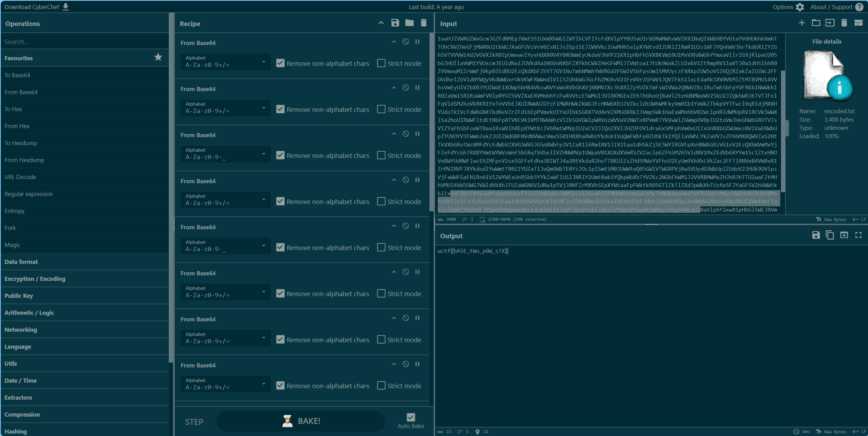Viewport: 868px width, 436px height.
Task: Reset pane layout icon
Action: (x=858, y=23)
